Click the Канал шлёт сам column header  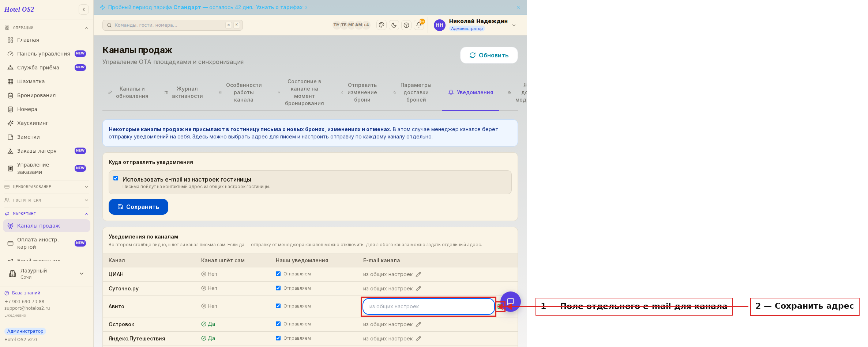223,260
